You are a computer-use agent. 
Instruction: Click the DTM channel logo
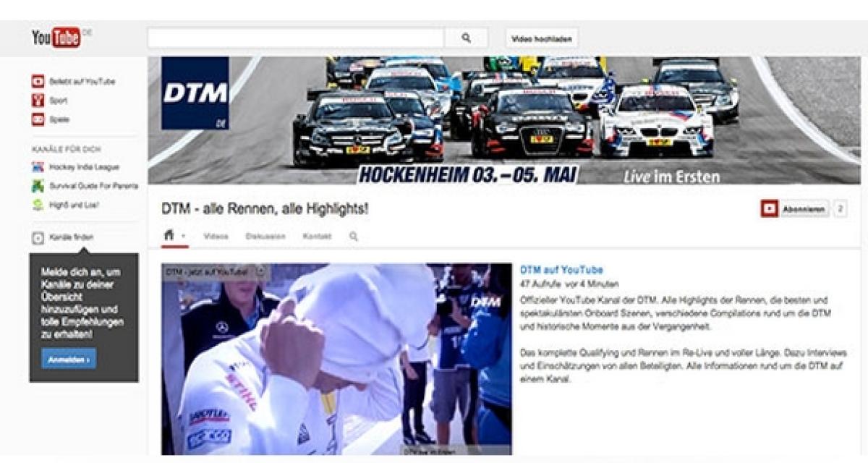point(195,93)
